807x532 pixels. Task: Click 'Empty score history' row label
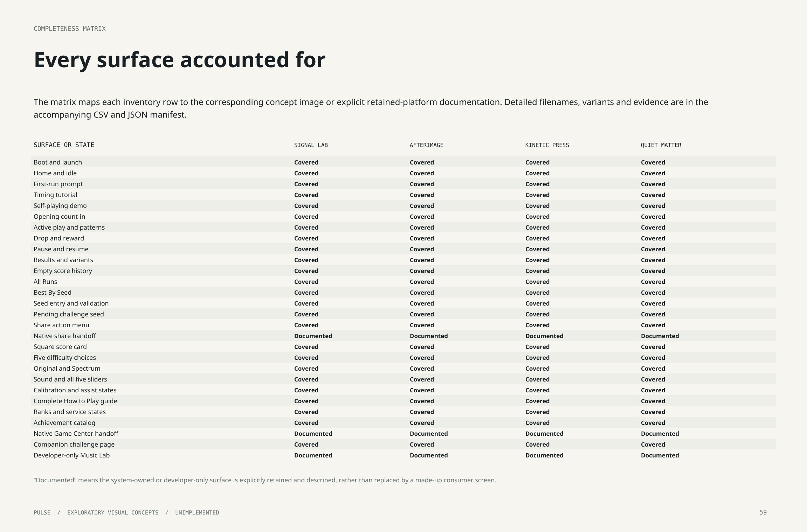63,271
